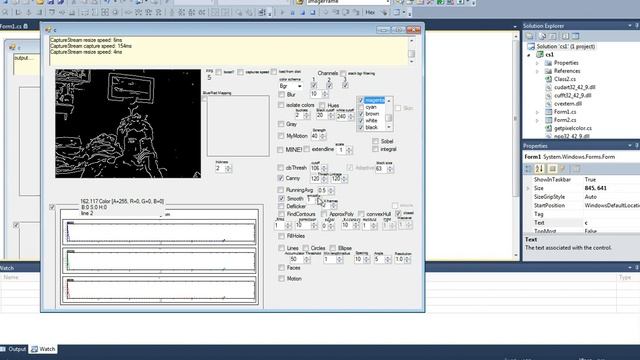Open Properties panel options dropdown arrow

point(630,146)
